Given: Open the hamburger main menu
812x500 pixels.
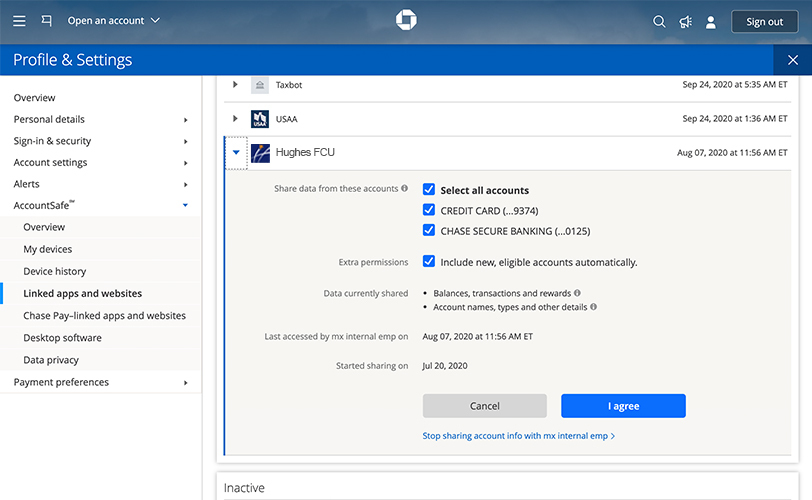Looking at the screenshot, I should [x=19, y=21].
